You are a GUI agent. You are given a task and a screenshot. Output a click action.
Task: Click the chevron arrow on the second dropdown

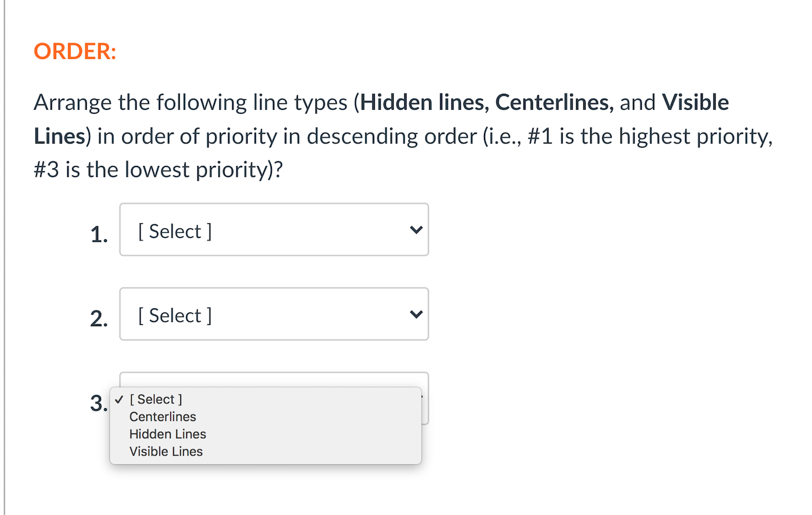click(x=415, y=314)
